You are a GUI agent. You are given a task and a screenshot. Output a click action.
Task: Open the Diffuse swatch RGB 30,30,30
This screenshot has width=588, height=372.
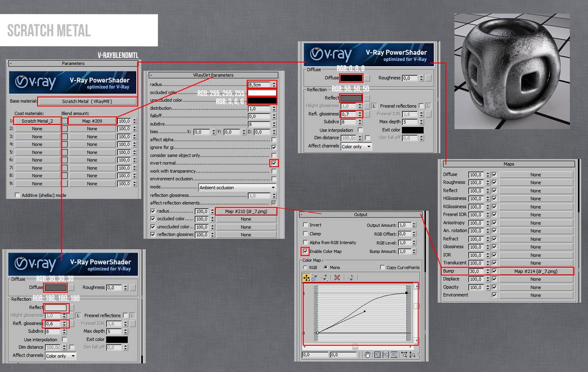(56, 288)
